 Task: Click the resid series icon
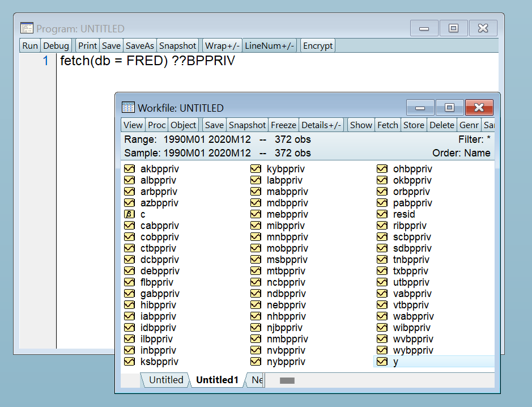coord(382,214)
